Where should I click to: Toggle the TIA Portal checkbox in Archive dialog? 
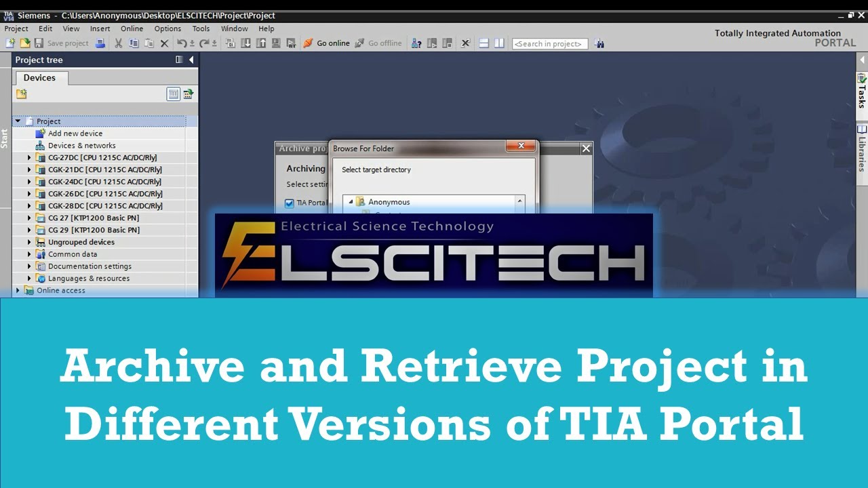click(290, 203)
